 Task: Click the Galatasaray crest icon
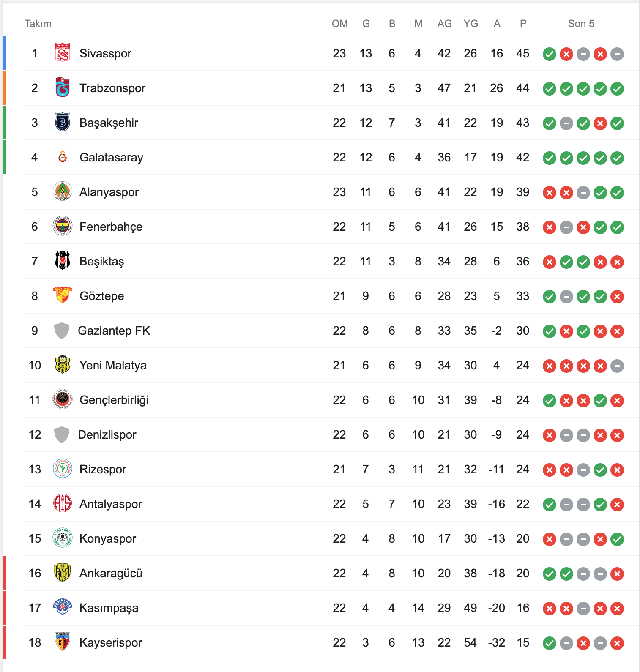click(63, 157)
